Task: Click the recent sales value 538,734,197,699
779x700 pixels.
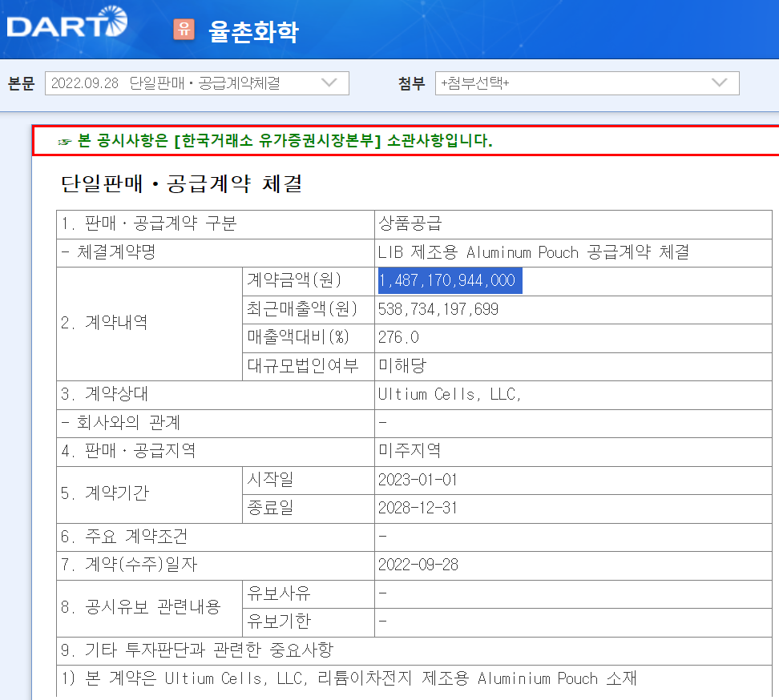Action: 438,309
